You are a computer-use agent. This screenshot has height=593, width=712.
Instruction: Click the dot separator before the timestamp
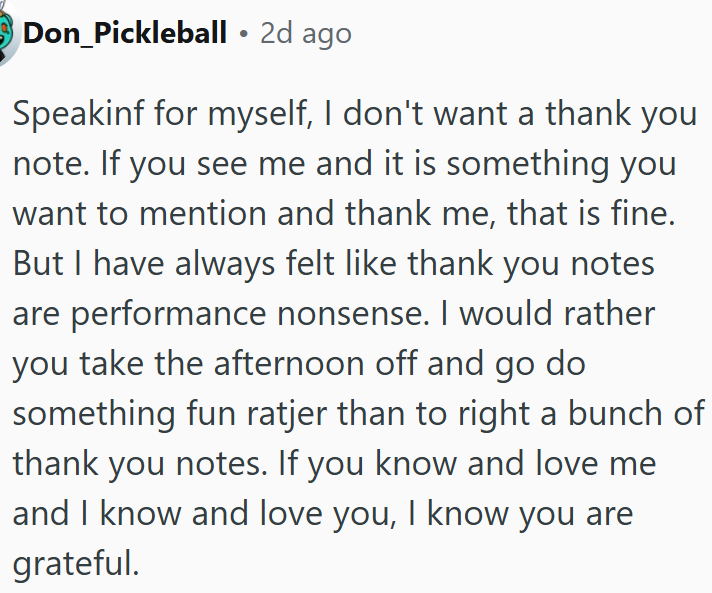click(x=243, y=35)
